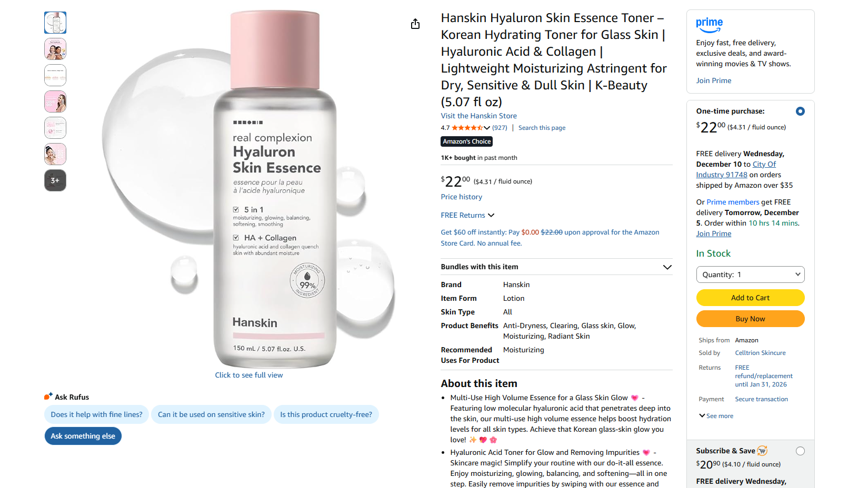Screen dimensions: 868x488
Task: Expand the FREE Returns dropdown
Action: 467,215
